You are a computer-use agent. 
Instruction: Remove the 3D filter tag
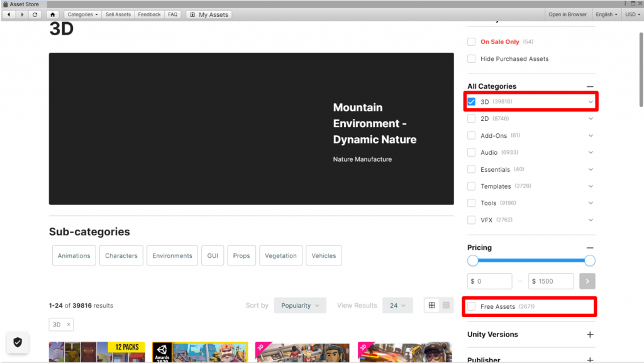tap(69, 325)
